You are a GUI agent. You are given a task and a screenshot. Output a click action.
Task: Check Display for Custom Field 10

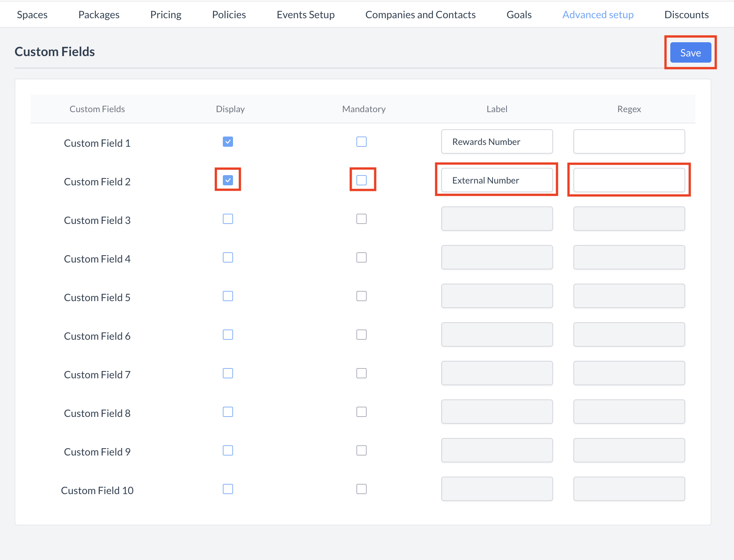point(228,489)
